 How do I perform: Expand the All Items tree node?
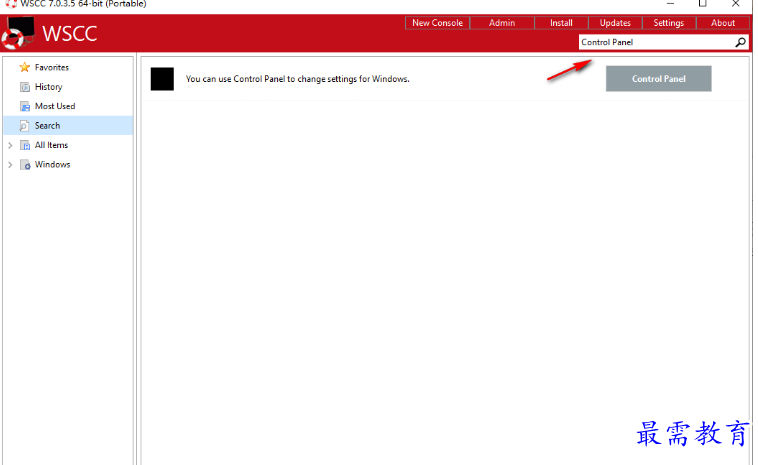10,145
